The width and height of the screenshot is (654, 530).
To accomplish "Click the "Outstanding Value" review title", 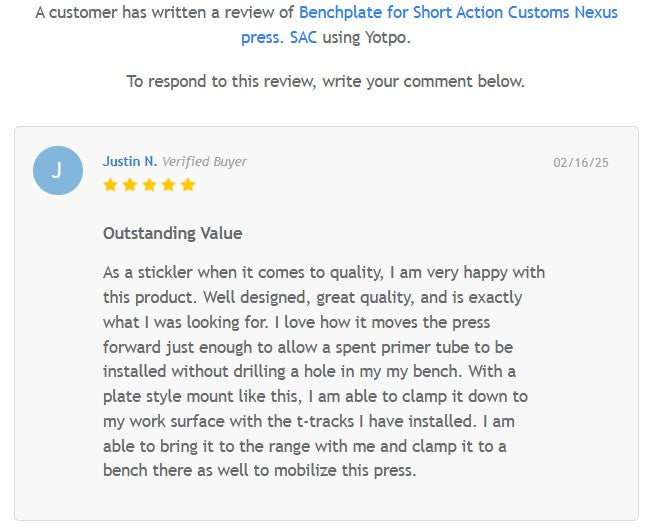I will tap(172, 233).
